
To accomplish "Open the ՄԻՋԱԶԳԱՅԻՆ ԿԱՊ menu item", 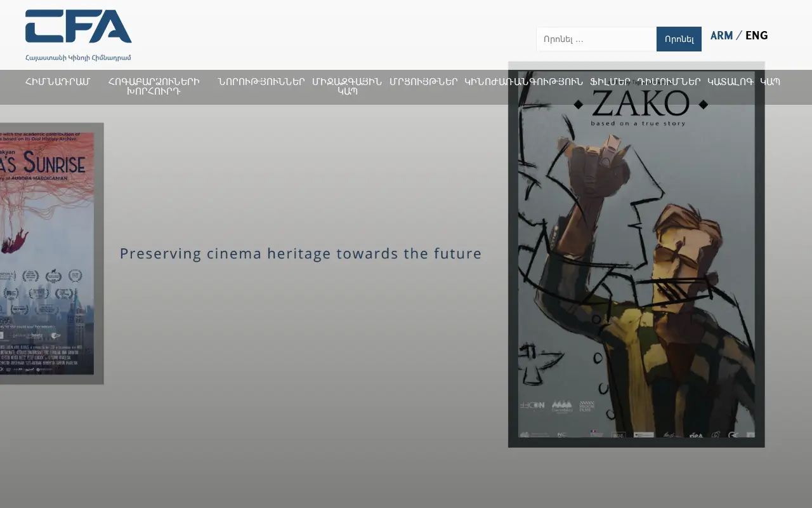I will 347,86.
